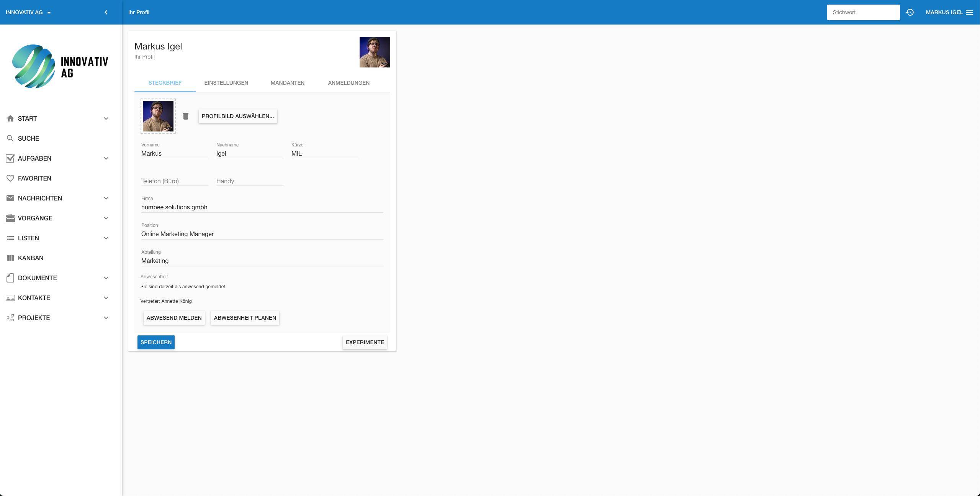Open Suche via magnifier icon
Screen dimensions: 980x496
click(10, 138)
